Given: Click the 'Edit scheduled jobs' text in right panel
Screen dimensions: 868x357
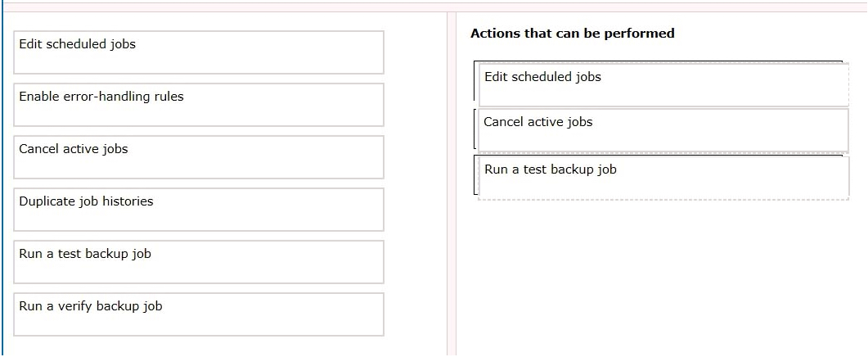Looking at the screenshot, I should click(543, 77).
